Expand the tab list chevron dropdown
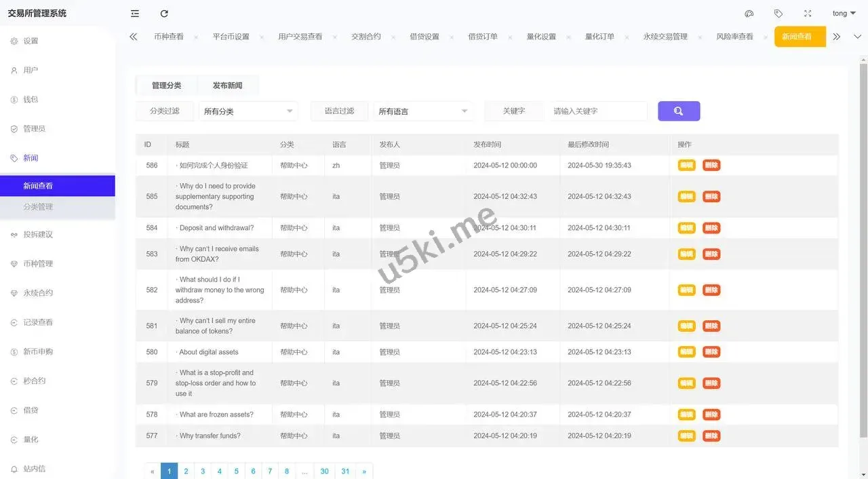This screenshot has height=479, width=868. 858,37
